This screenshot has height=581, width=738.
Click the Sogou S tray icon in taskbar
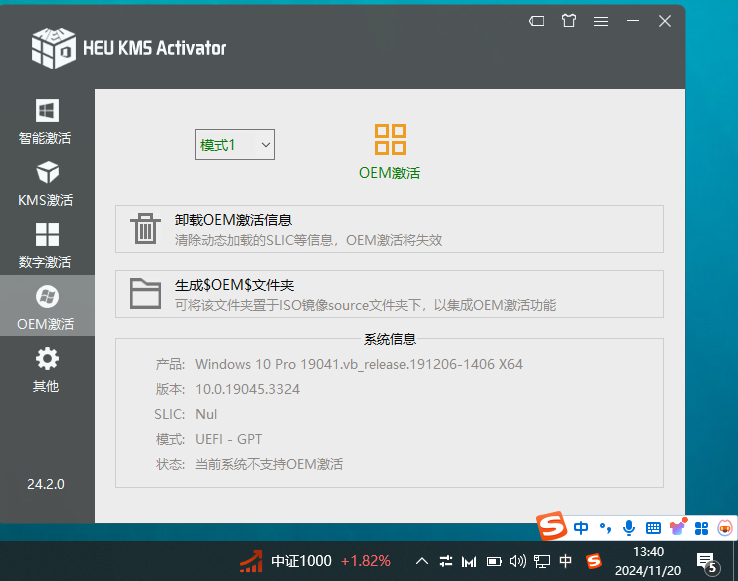[x=594, y=561]
